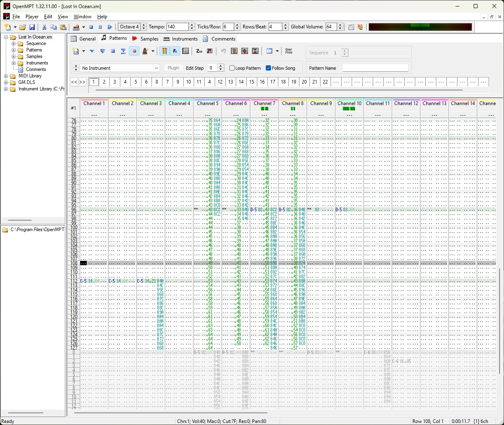
Task: Open the MIDI record dropdown arrow
Action: 83,27
